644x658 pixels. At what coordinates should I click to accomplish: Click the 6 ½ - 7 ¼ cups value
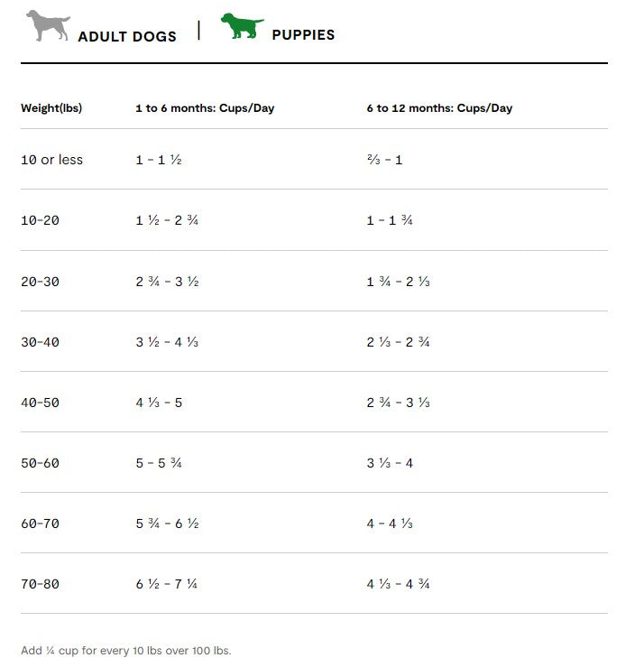pos(167,584)
